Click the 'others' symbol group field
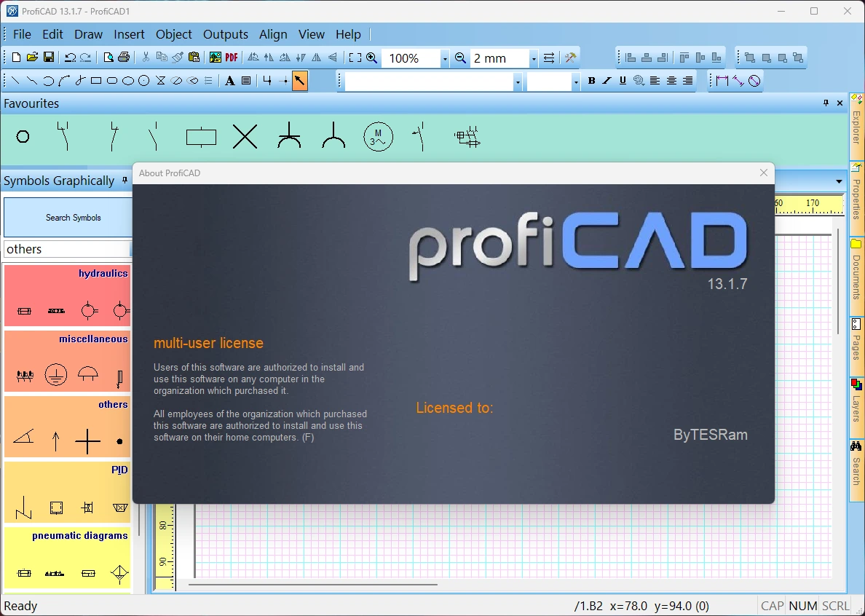Image resolution: width=865 pixels, height=616 pixels. pos(67,249)
